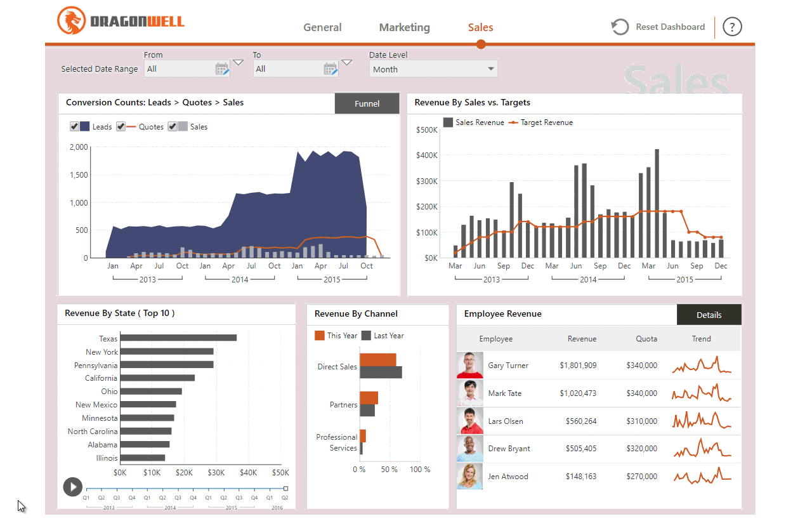Open the calendar picker in the From field
The height and width of the screenshot is (528, 812).
(x=223, y=69)
